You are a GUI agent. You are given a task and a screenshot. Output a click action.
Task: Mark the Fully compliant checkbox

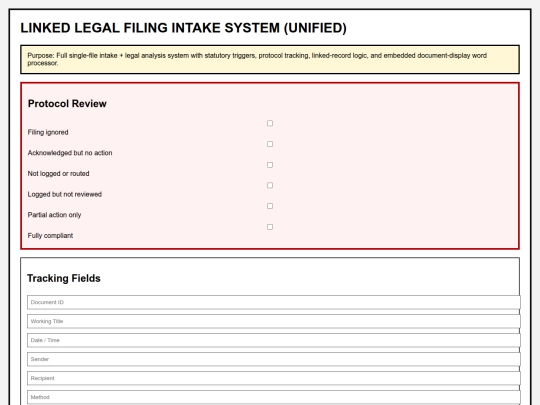click(270, 227)
